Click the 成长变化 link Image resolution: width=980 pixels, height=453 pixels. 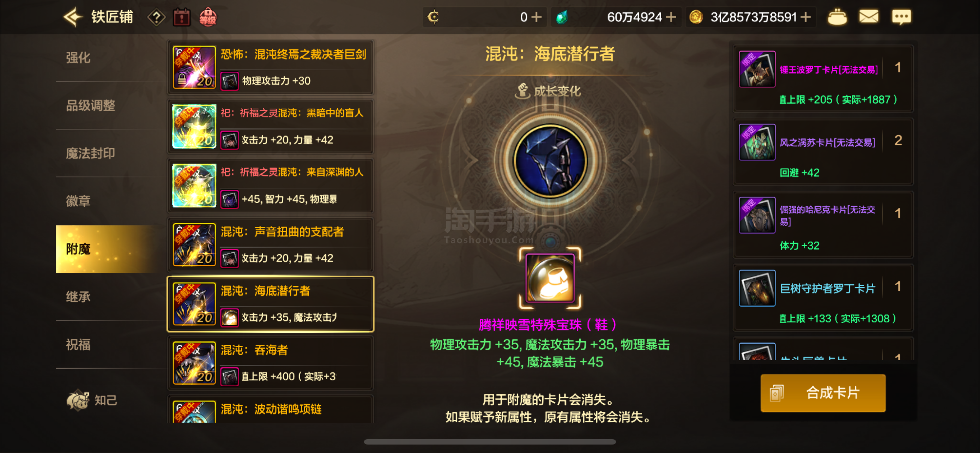click(x=548, y=91)
